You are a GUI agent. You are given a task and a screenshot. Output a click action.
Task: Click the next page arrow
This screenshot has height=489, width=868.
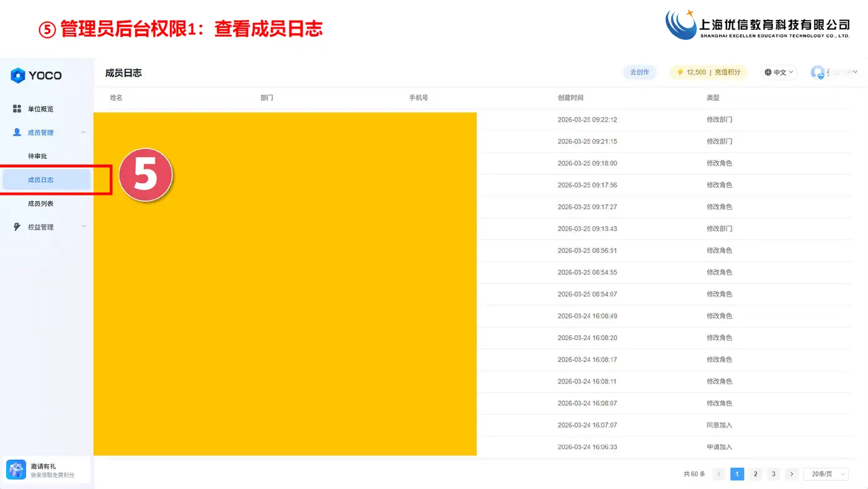pyautogui.click(x=791, y=474)
